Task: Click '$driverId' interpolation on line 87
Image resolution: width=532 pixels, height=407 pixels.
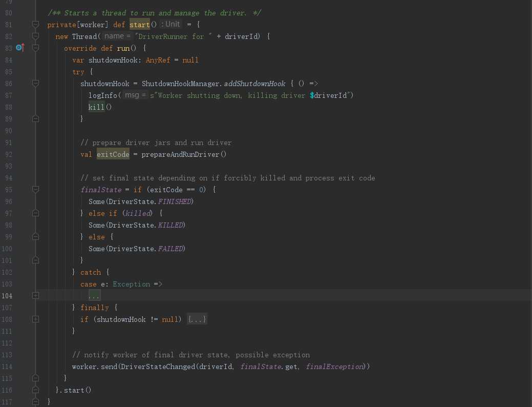Action: click(x=328, y=95)
